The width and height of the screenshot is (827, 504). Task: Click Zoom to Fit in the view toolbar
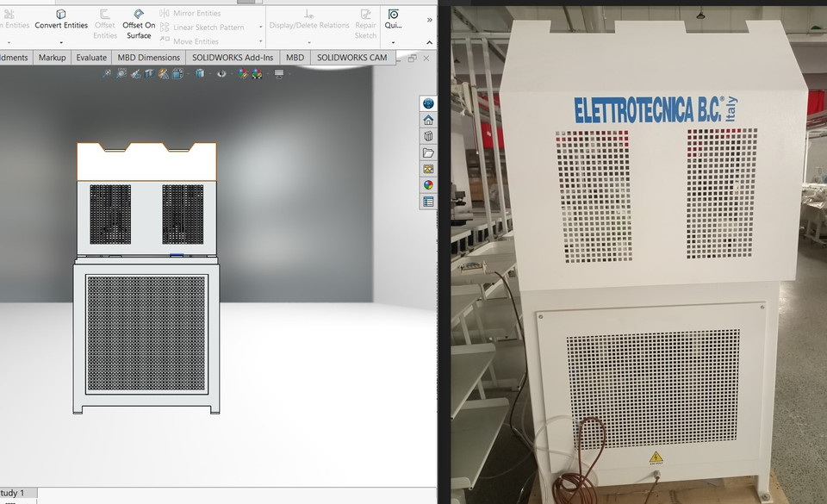(x=106, y=74)
